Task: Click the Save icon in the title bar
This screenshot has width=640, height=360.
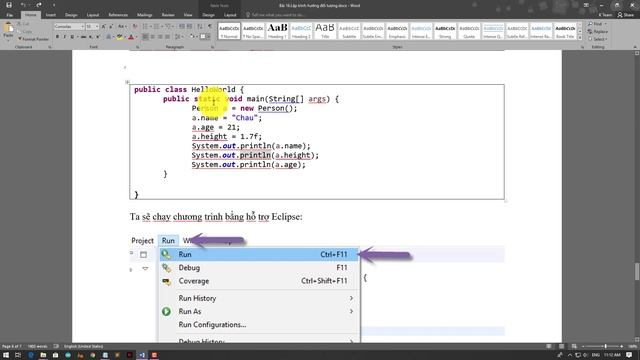Action: pyautogui.click(x=9, y=5)
